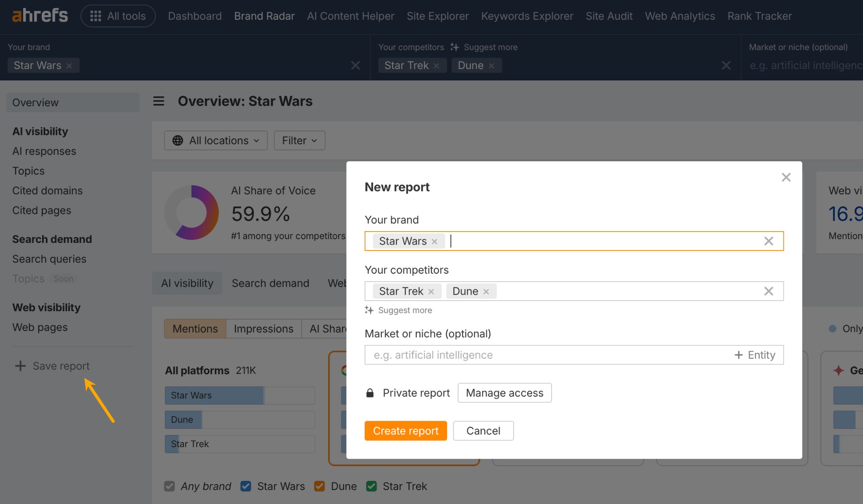Clear the competitors field with its X control
863x504 pixels.
tap(769, 291)
